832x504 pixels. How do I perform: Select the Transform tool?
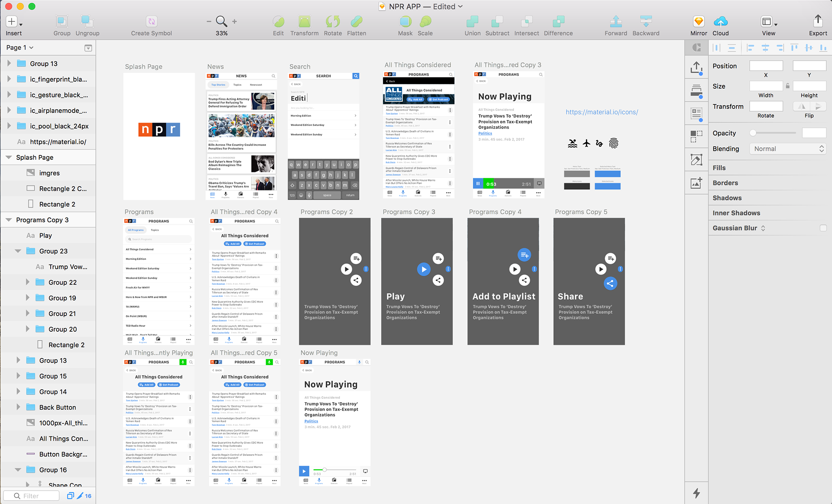[x=304, y=22]
